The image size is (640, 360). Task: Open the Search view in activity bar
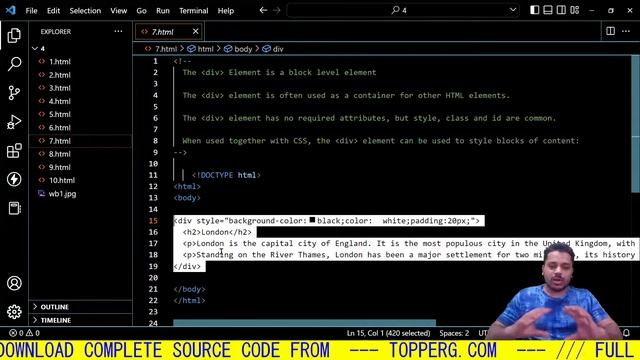click(14, 64)
